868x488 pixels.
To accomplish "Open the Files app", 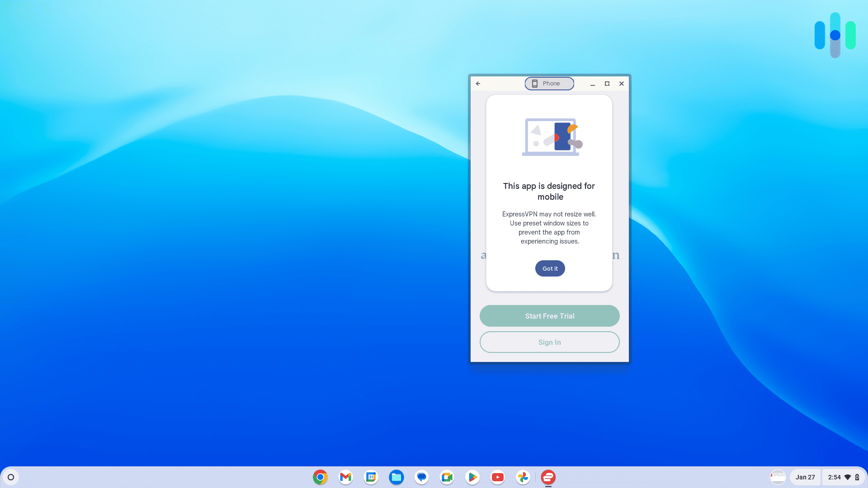I will (396, 477).
